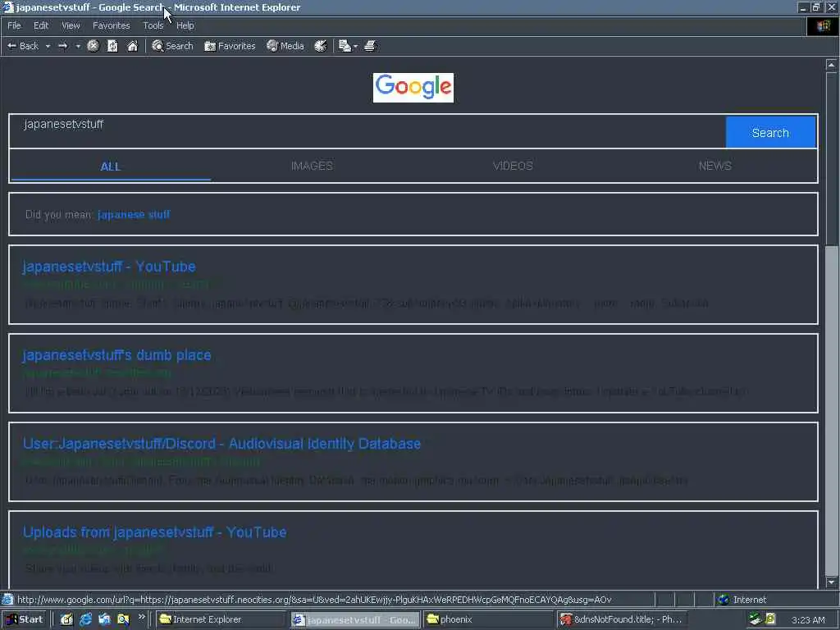
Task: Go back using the Back arrow
Action: coord(22,46)
